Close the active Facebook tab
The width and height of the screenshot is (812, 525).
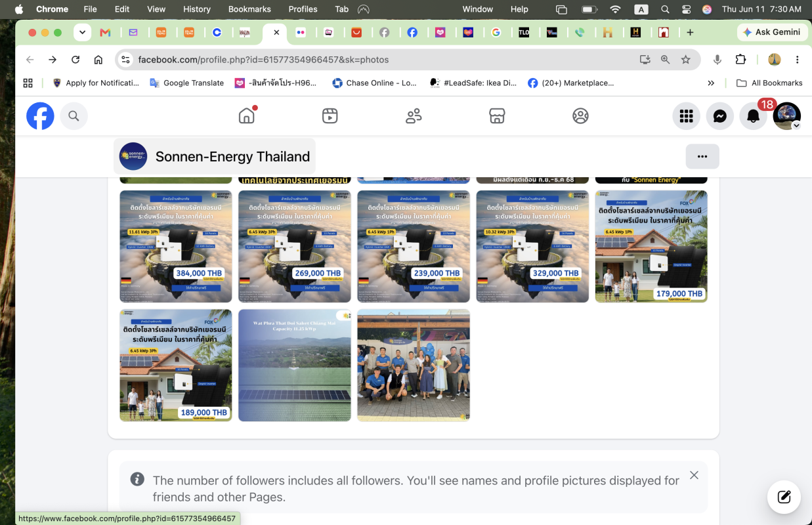[x=276, y=32]
